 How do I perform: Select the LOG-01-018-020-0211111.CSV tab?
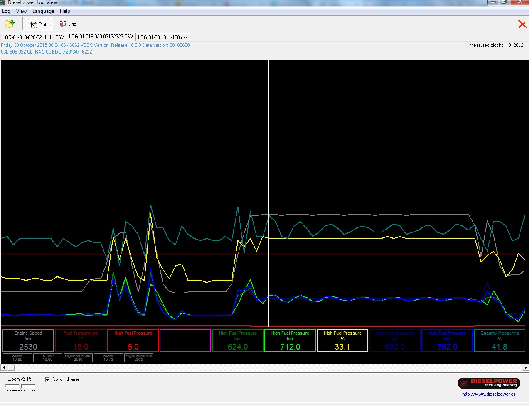coord(33,37)
